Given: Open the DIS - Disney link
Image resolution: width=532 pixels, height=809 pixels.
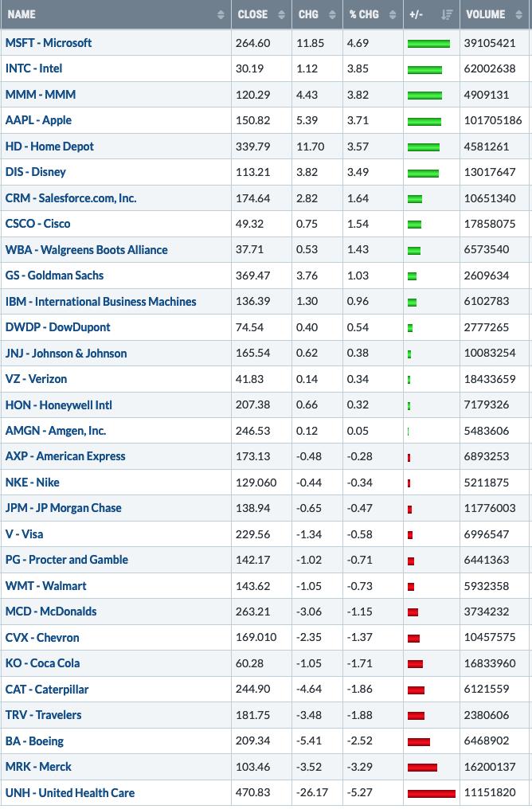Looking at the screenshot, I should tap(36, 172).
